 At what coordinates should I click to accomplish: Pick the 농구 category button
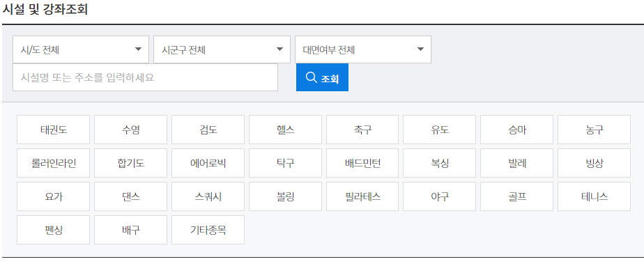tap(595, 130)
